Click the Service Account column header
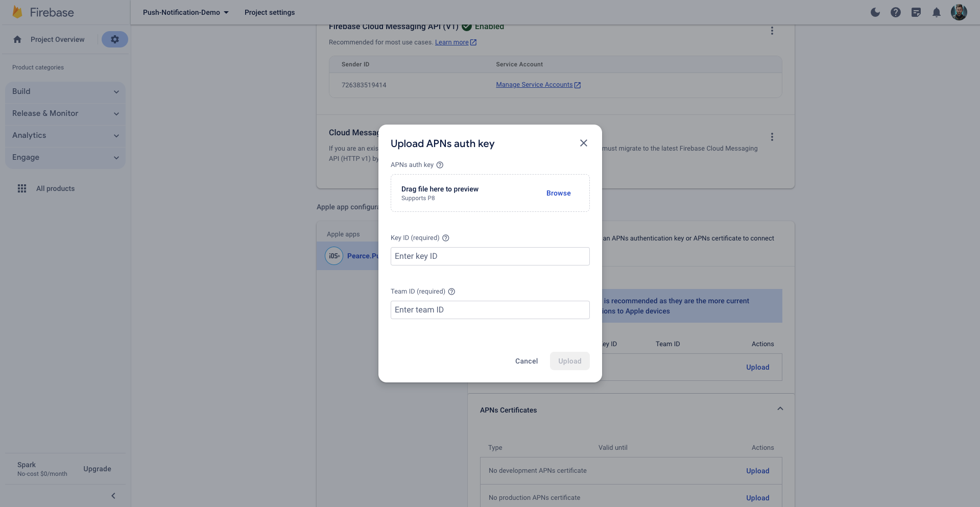Image resolution: width=980 pixels, height=507 pixels. click(519, 64)
